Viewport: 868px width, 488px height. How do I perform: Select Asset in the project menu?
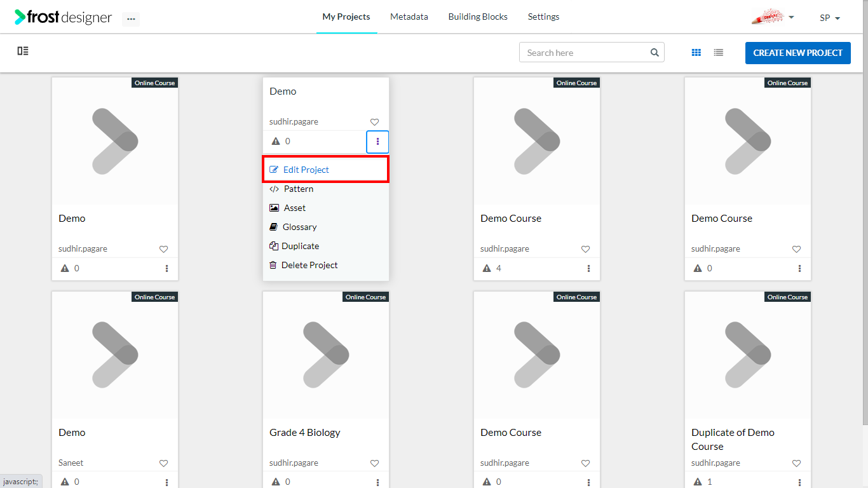pos(325,208)
